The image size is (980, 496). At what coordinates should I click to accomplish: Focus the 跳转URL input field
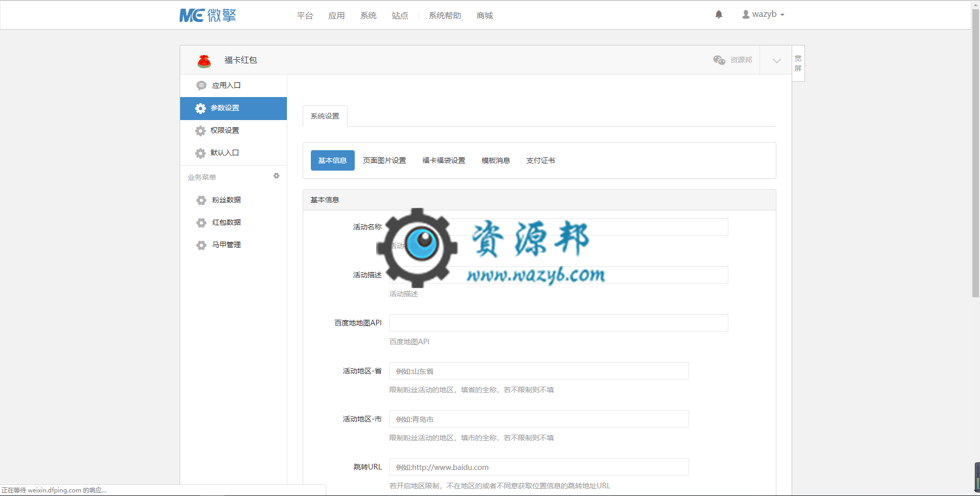click(x=539, y=467)
